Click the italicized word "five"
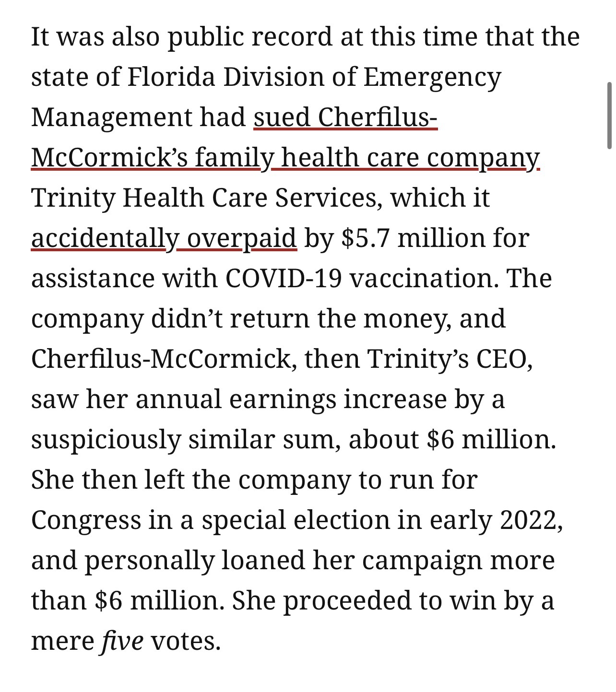This screenshot has width=616, height=692. click(122, 641)
